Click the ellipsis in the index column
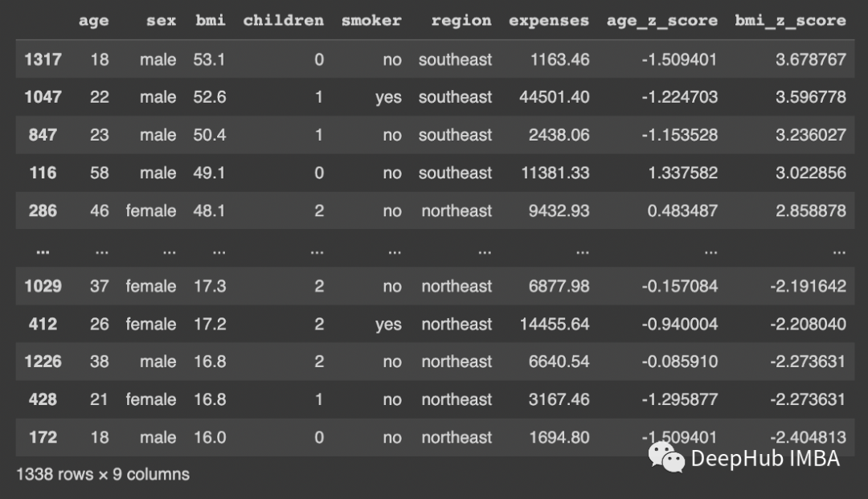Viewport: 868px width, 499px height. [x=43, y=250]
